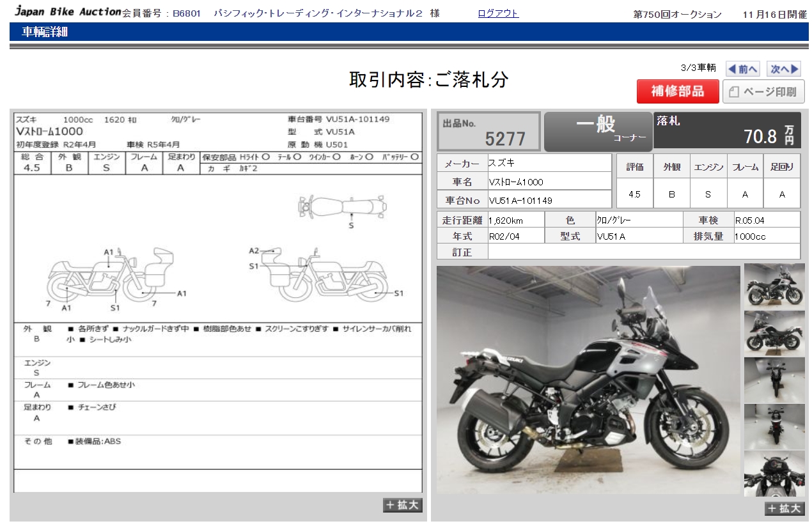Click the Japan Bike Auction logo
This screenshot has height=526, width=812.
(x=68, y=12)
